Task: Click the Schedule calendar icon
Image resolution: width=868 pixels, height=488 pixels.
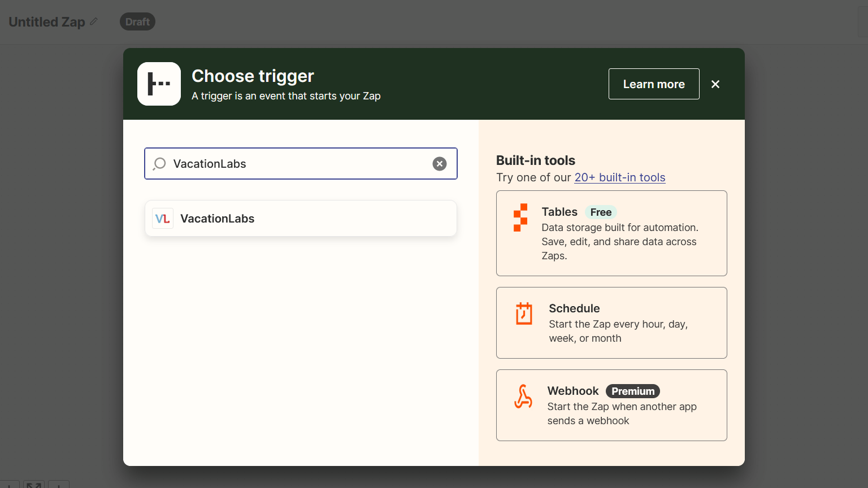Action: (x=524, y=313)
